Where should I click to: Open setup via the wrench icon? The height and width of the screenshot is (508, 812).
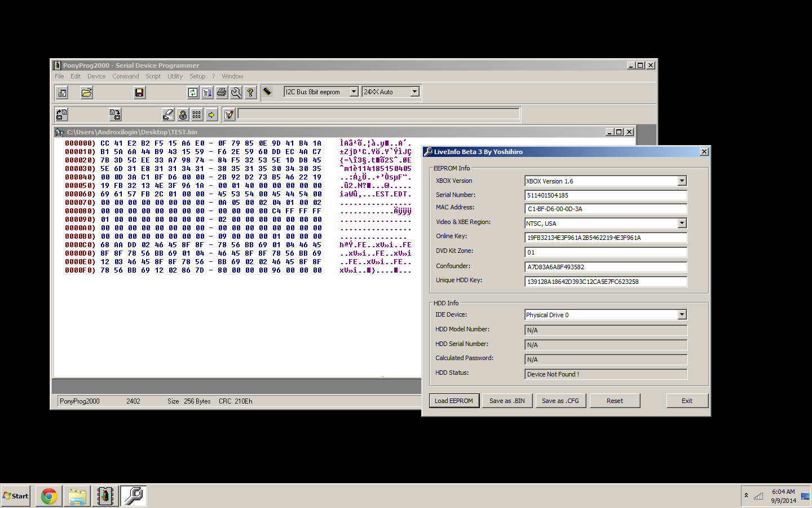point(236,93)
